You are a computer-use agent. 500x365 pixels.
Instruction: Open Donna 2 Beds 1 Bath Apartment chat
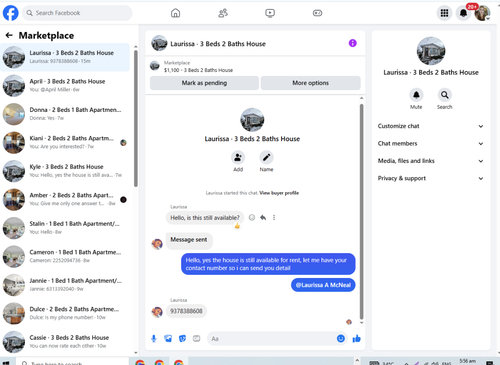(x=65, y=114)
